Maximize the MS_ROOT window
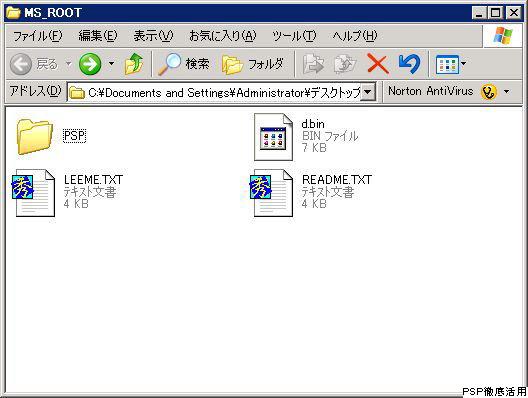Viewport: 528px width, 398px height. click(x=496, y=13)
